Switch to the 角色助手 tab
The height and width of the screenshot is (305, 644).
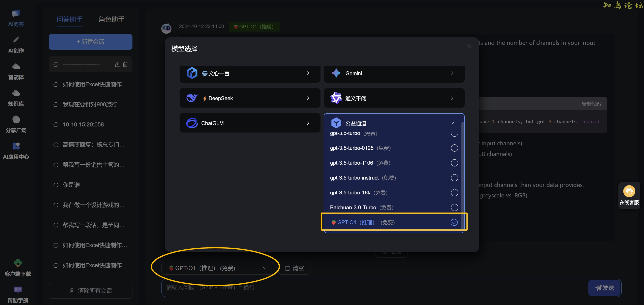point(111,20)
